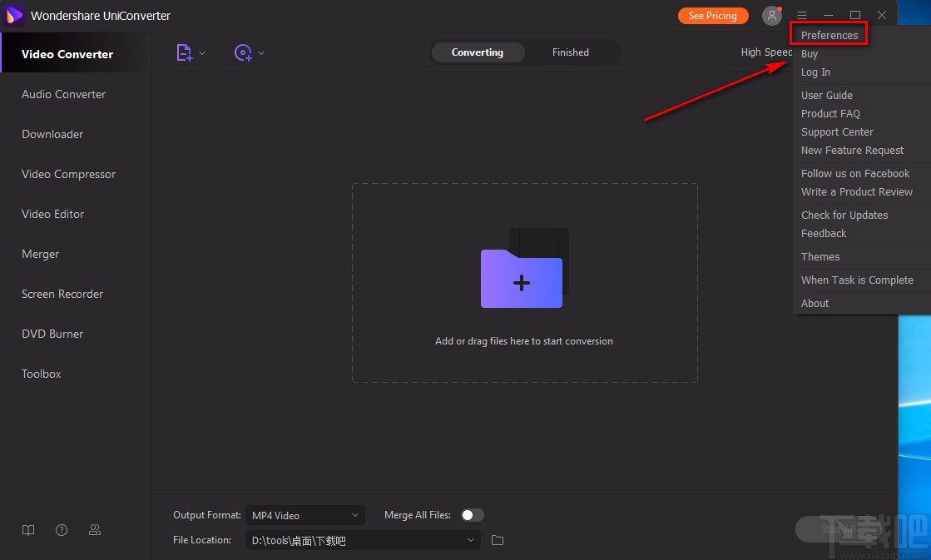Go to the Downloader section
Image resolution: width=931 pixels, height=560 pixels.
tap(52, 134)
